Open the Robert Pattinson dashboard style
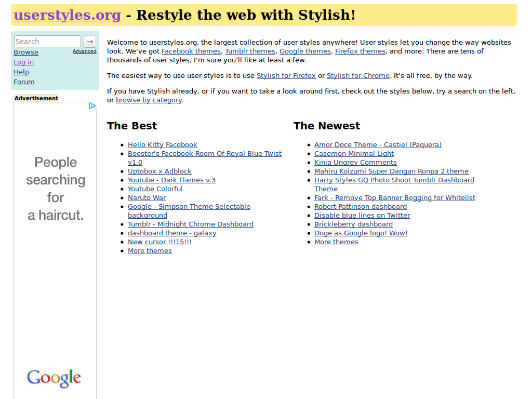532x399 pixels. (361, 207)
